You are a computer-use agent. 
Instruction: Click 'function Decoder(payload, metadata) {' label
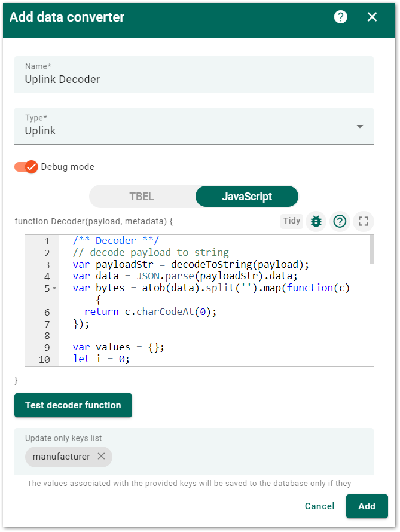point(94,221)
